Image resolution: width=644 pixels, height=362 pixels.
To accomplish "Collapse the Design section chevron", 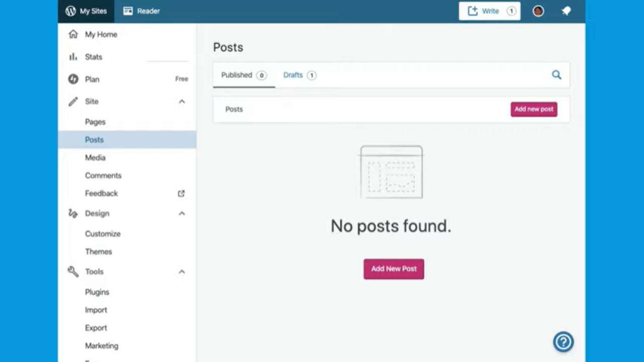I will [x=181, y=214].
